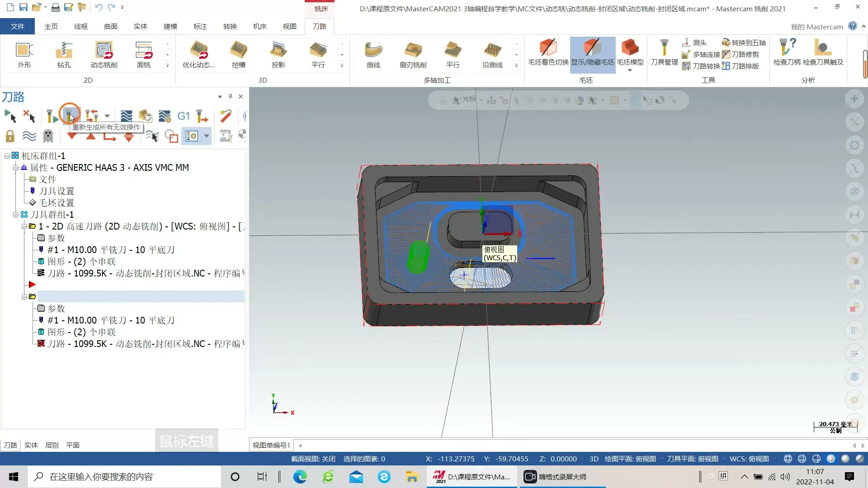The height and width of the screenshot is (488, 868).
Task: Select the 毛坯设置 tree item
Action: point(57,203)
